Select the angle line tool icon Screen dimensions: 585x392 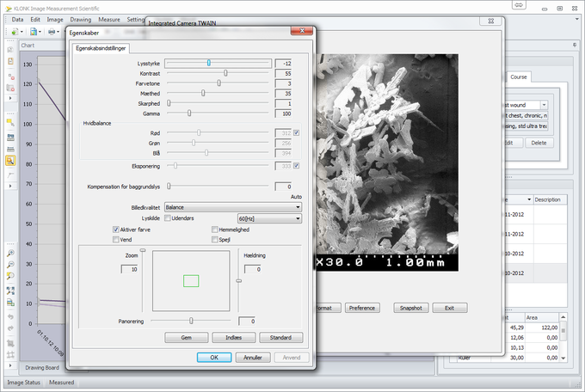coord(10,175)
